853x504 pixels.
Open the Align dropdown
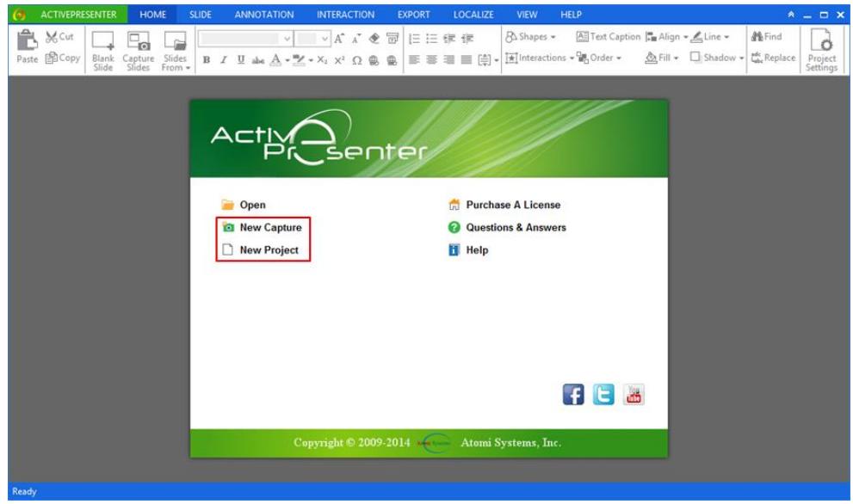666,36
